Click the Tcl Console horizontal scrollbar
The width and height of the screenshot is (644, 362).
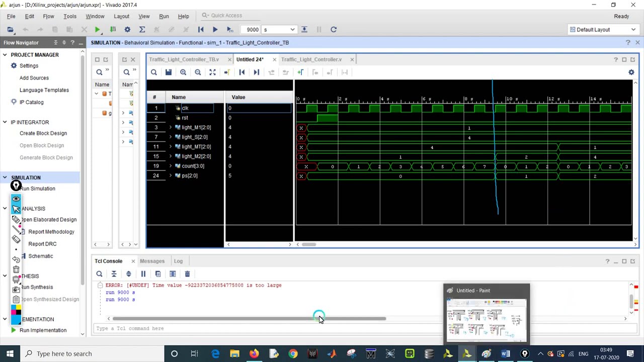[249, 319]
